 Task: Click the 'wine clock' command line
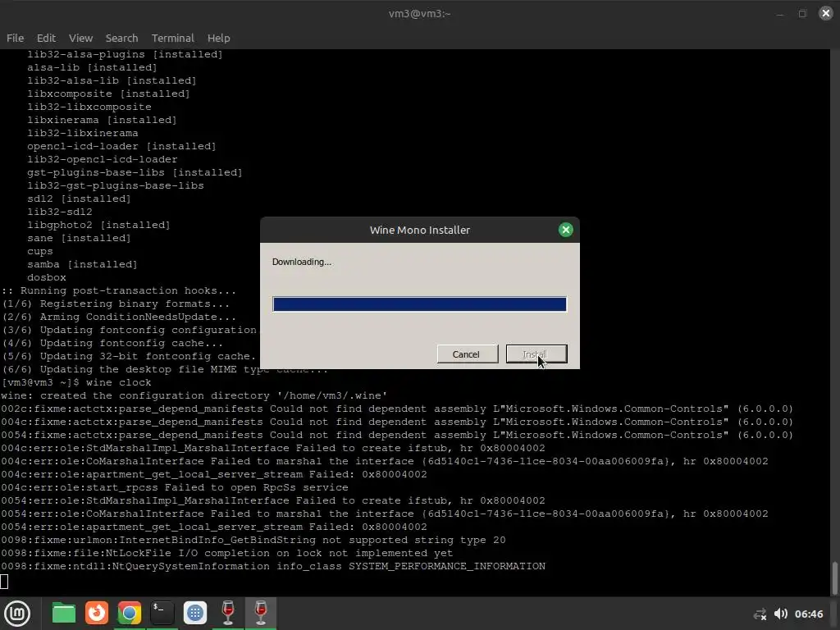tap(76, 382)
